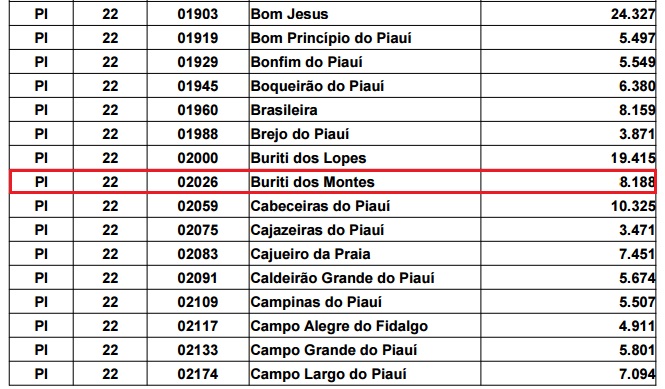Viewport: 665px width, 389px height.
Task: Select code 02075 cell
Action: (x=198, y=230)
